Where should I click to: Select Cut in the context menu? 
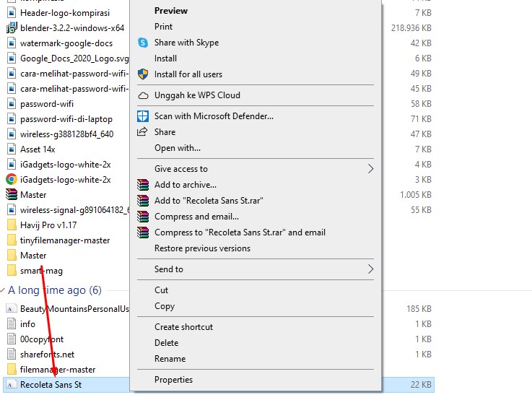[x=161, y=290]
